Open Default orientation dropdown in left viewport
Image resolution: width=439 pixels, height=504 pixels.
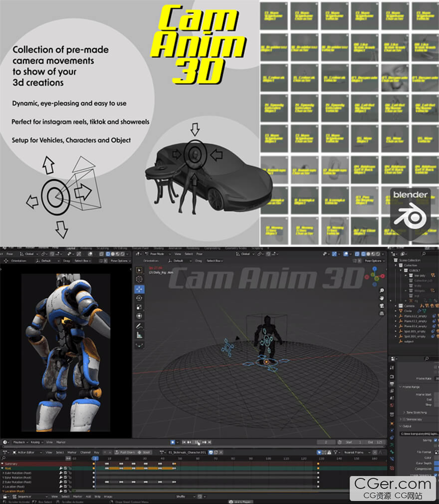(x=48, y=261)
